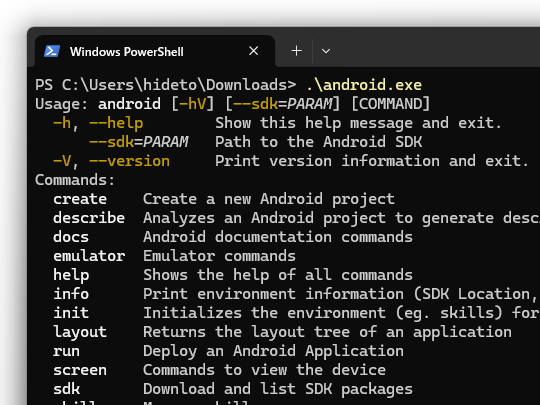Click the Usage: label in the output

62,104
